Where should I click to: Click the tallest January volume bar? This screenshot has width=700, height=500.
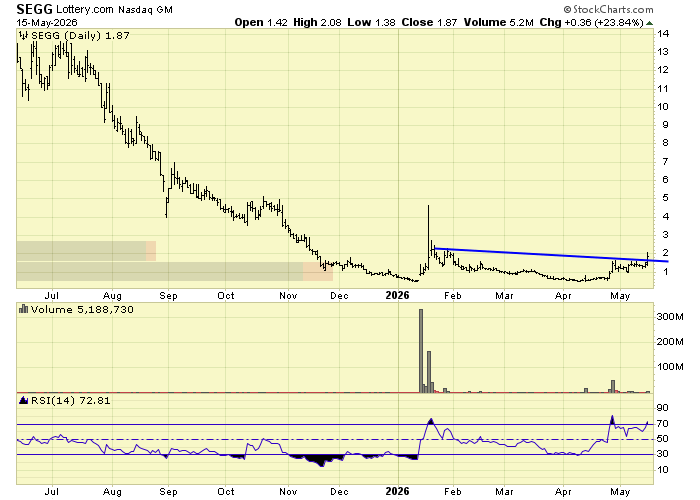(x=421, y=351)
